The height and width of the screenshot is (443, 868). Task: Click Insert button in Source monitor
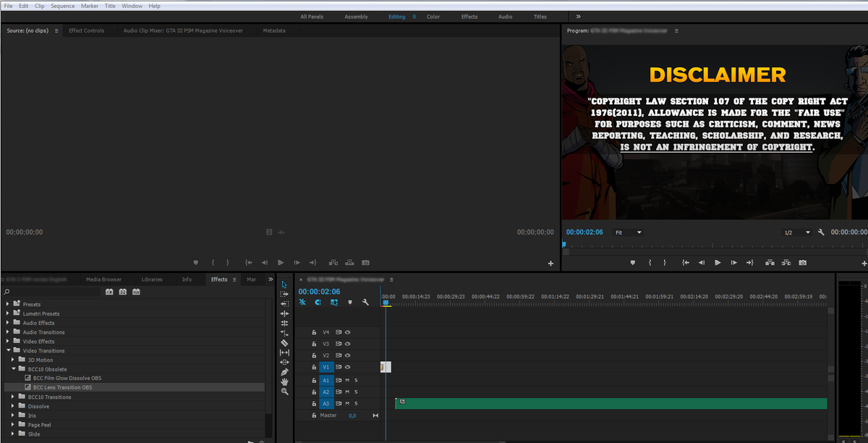click(333, 262)
